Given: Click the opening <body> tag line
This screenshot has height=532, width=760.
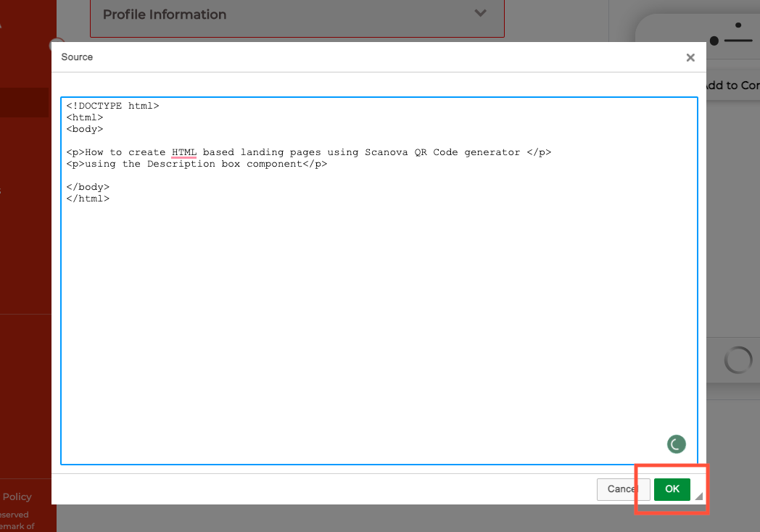Looking at the screenshot, I should [85, 129].
